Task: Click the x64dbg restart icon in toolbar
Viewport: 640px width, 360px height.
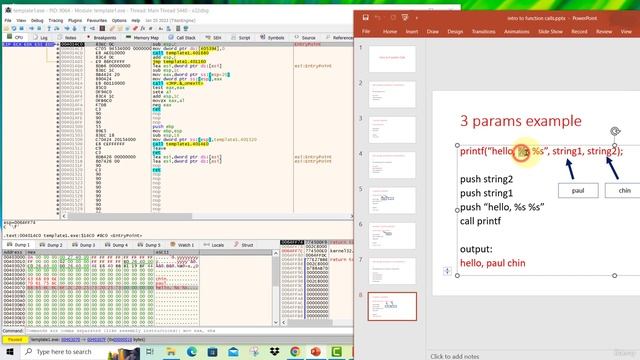Action: [14, 29]
